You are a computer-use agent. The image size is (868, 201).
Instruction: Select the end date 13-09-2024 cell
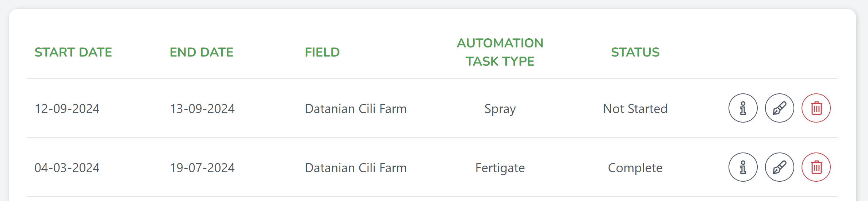tap(202, 109)
